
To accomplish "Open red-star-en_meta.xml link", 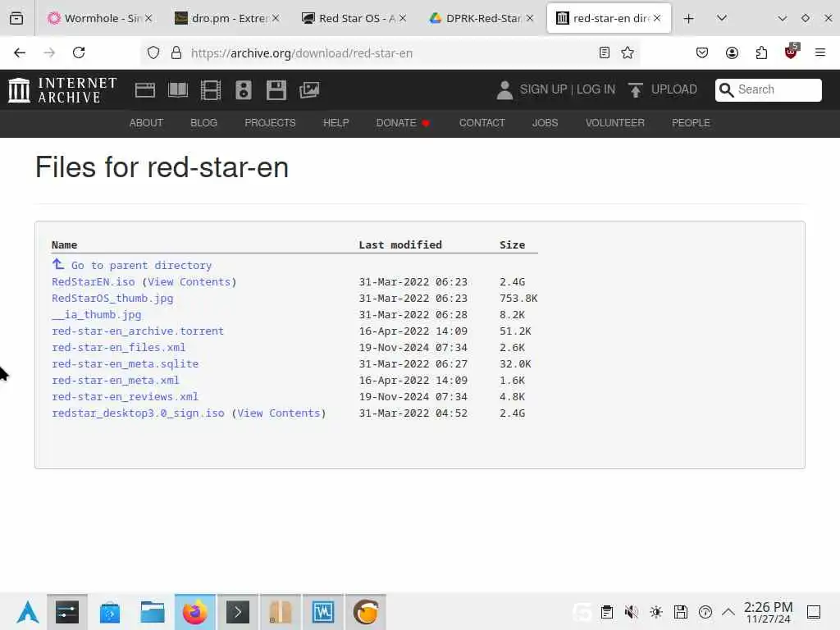I will (115, 381).
